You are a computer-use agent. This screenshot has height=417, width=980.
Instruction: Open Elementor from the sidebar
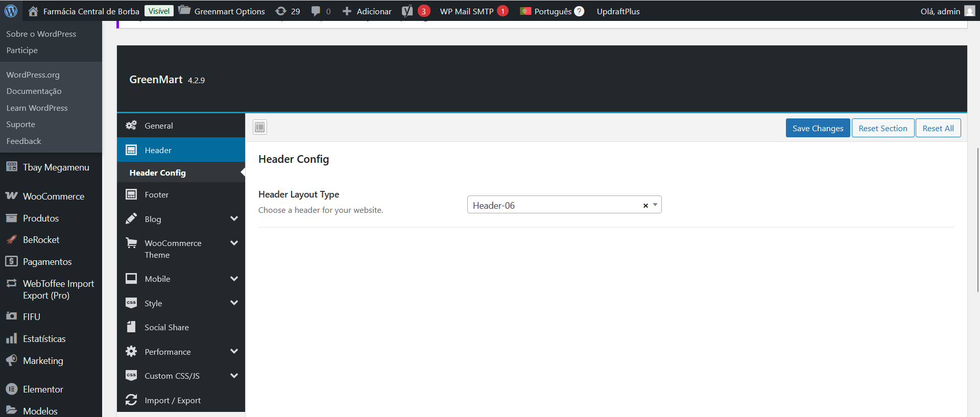[43, 389]
